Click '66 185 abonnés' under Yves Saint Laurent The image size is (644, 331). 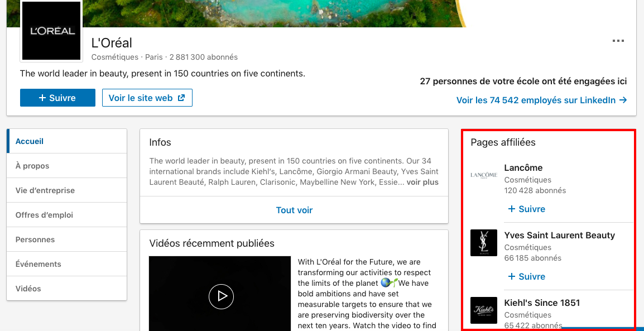pos(533,258)
